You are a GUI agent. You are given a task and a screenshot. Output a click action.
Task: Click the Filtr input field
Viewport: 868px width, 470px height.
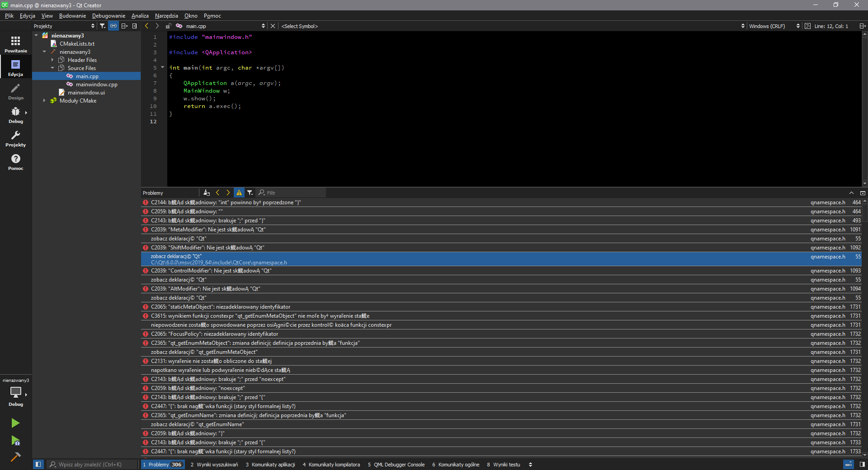click(x=294, y=193)
